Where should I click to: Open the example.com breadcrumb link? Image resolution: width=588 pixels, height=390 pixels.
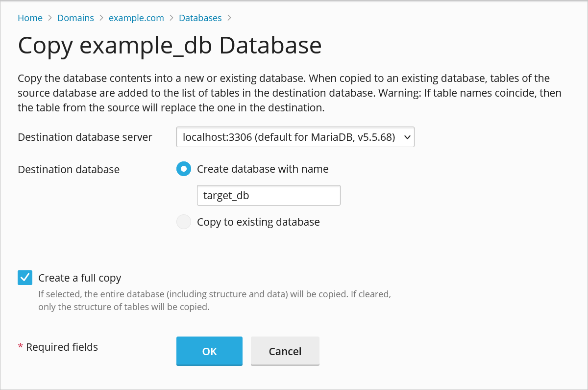136,18
